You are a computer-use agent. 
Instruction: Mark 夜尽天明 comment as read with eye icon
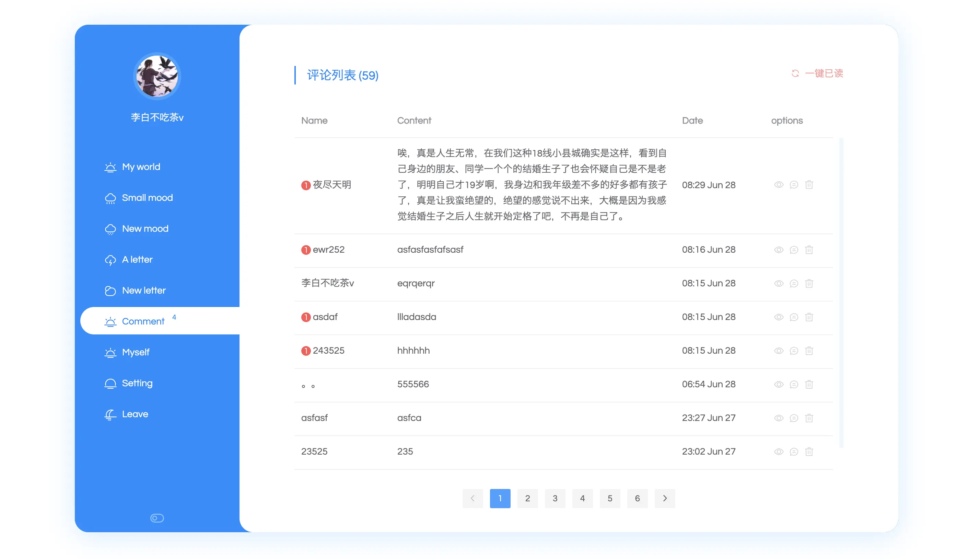(778, 185)
